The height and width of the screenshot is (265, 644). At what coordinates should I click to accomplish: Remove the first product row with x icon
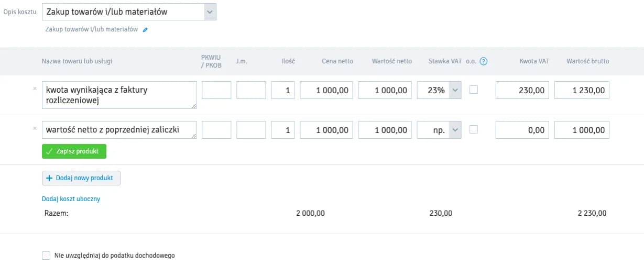(x=35, y=89)
